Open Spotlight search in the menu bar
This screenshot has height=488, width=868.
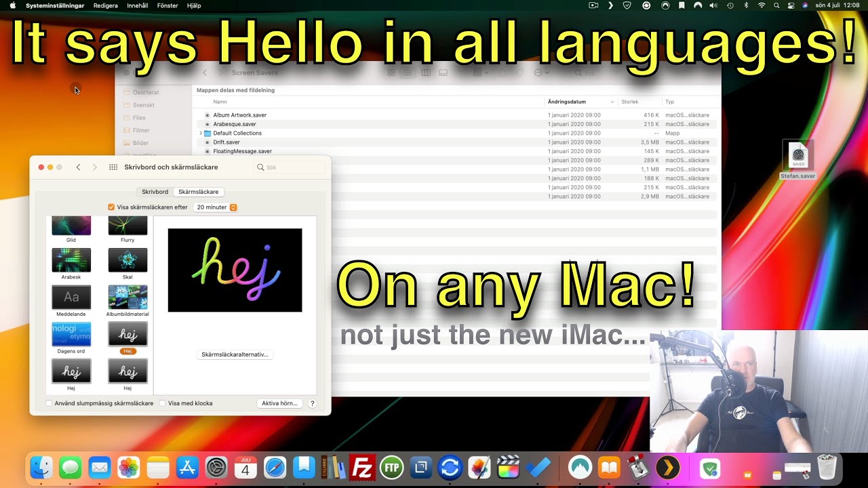(x=776, y=5)
